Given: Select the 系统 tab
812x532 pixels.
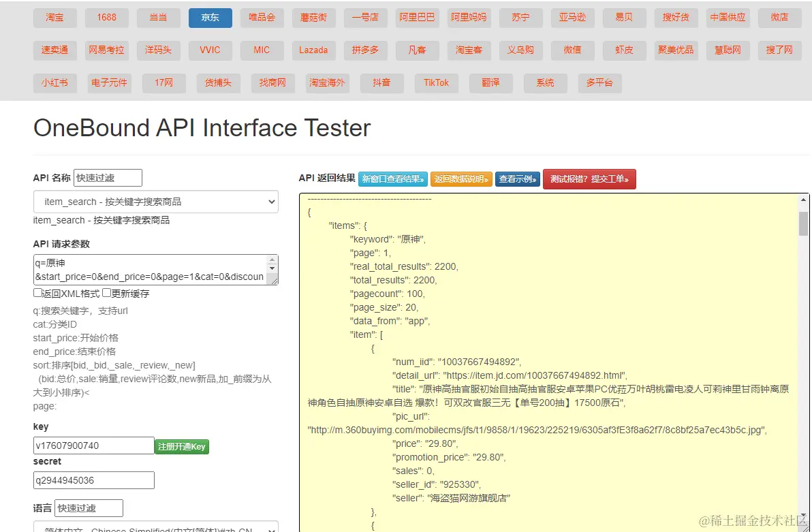Looking at the screenshot, I should point(545,83).
